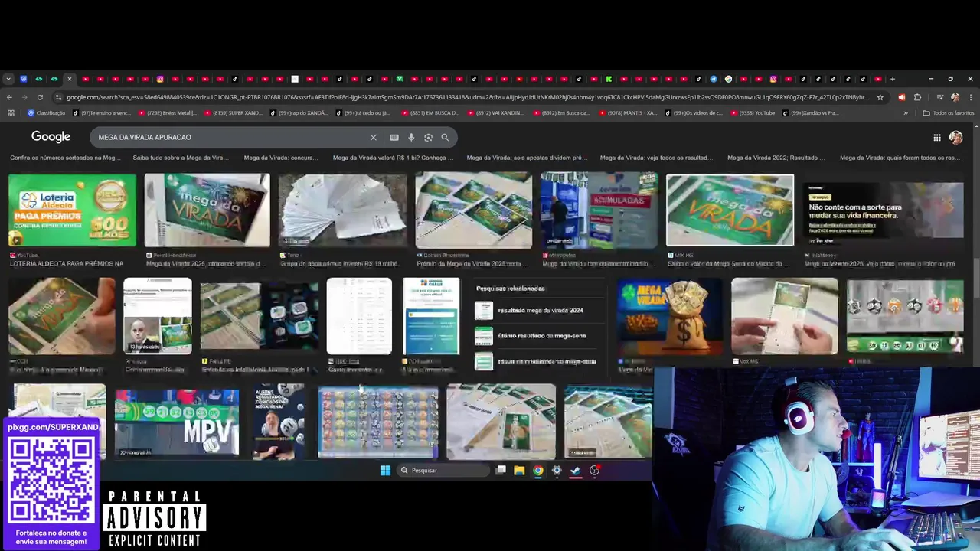Open Task View from the taskbar
980x551 pixels.
501,471
